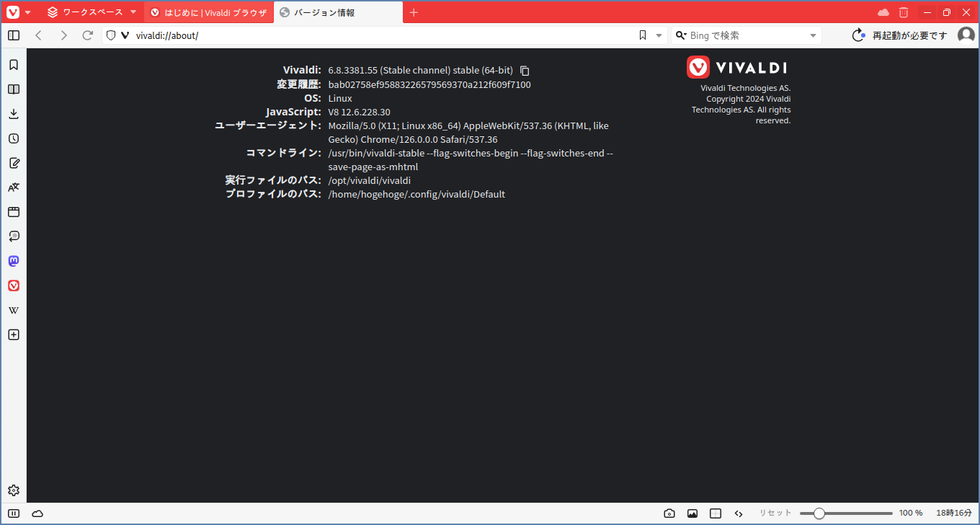Viewport: 980px width, 525px height.
Task: Open the closed tabs trash icon
Action: (904, 12)
